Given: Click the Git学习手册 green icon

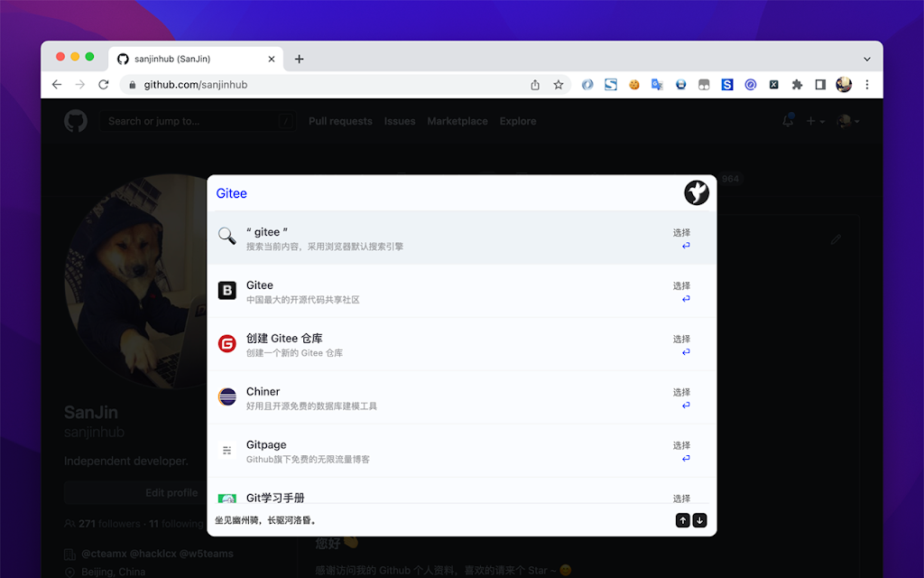Looking at the screenshot, I should 226,499.
